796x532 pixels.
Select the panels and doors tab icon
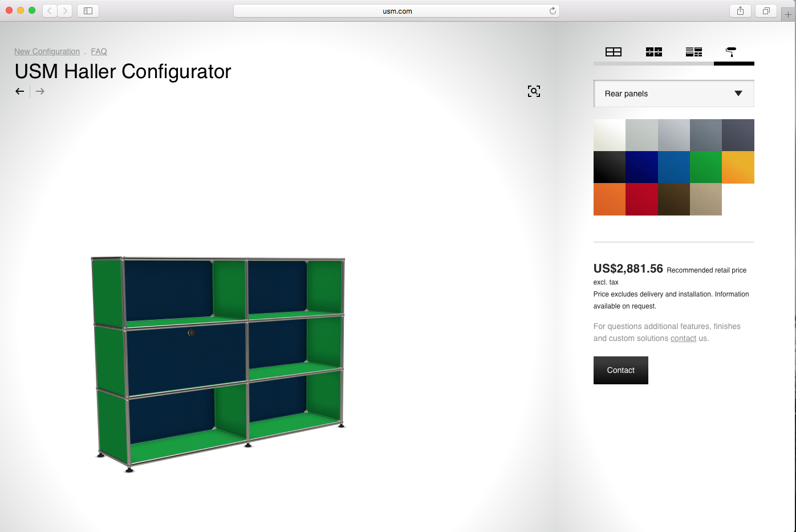tap(654, 52)
